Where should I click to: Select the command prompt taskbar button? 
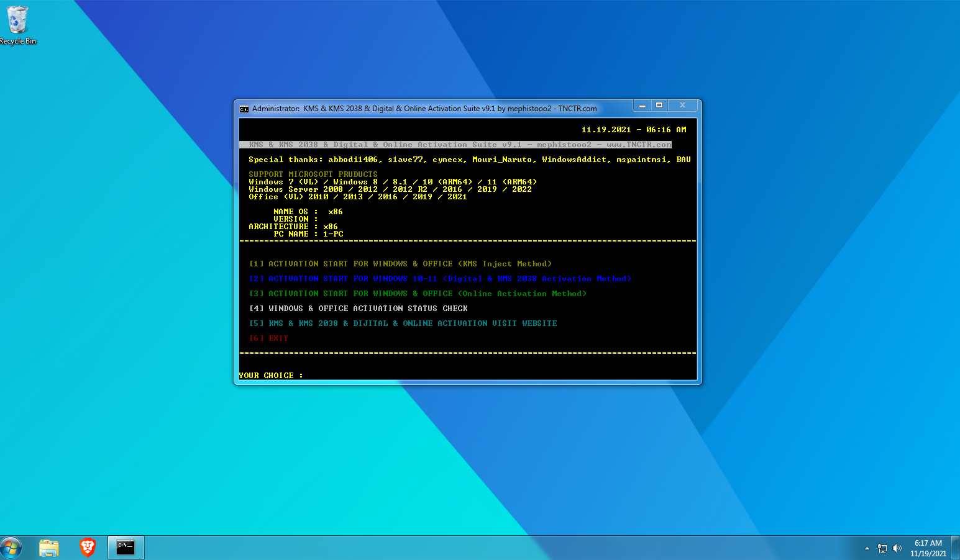(126, 548)
